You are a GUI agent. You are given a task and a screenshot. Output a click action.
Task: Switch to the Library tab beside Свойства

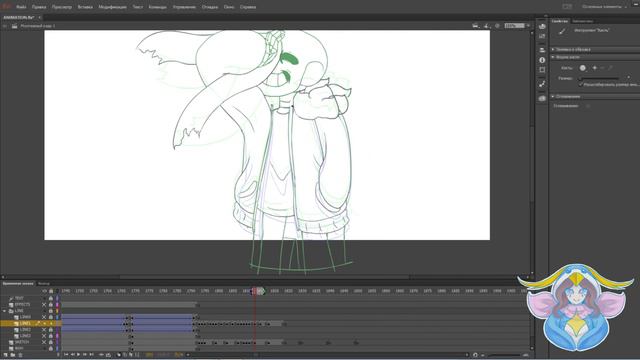point(582,21)
